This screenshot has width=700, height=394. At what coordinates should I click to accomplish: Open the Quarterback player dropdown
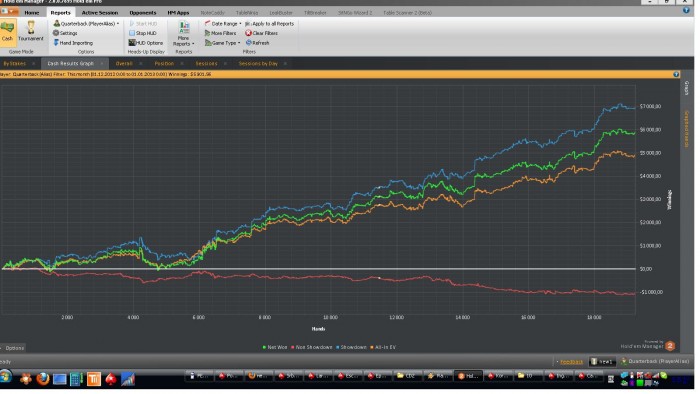tap(86, 24)
